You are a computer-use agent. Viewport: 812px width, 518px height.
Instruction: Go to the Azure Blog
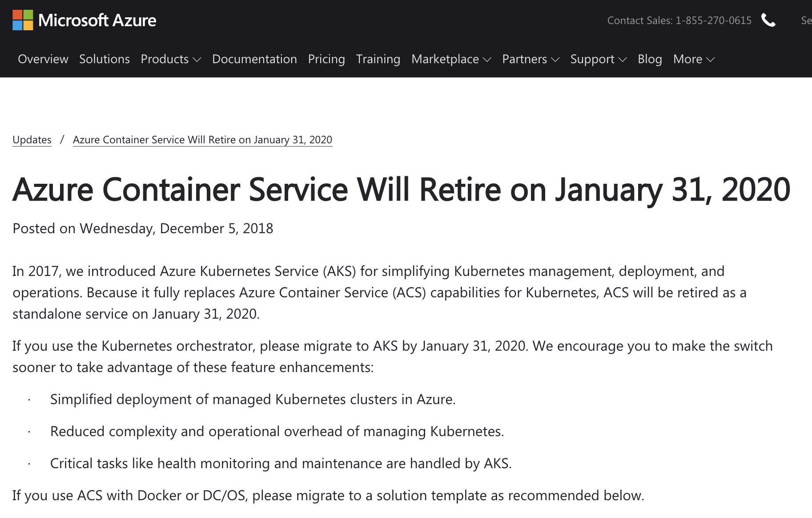pos(650,59)
